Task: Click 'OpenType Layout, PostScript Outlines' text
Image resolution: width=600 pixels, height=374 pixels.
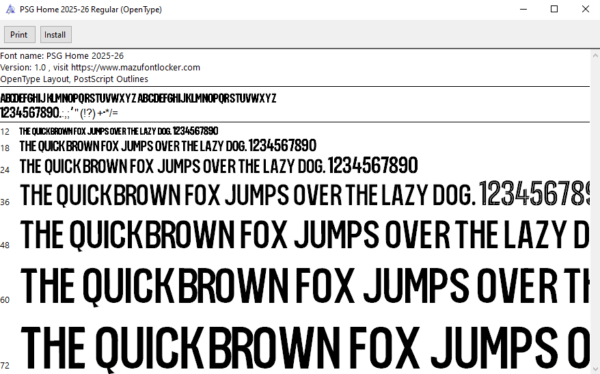Action: (74, 79)
